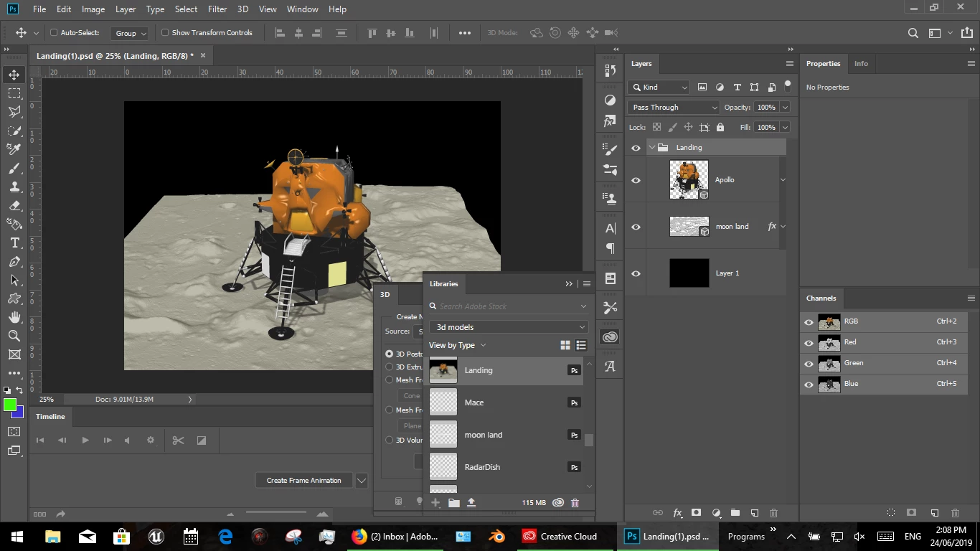Open Creative Cloud from the taskbar

point(560,537)
